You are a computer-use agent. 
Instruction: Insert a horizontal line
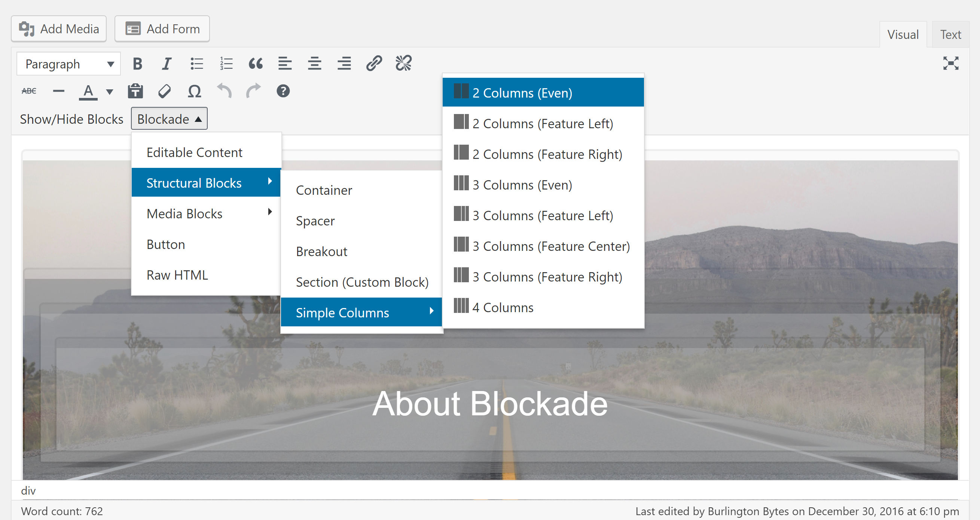(59, 91)
